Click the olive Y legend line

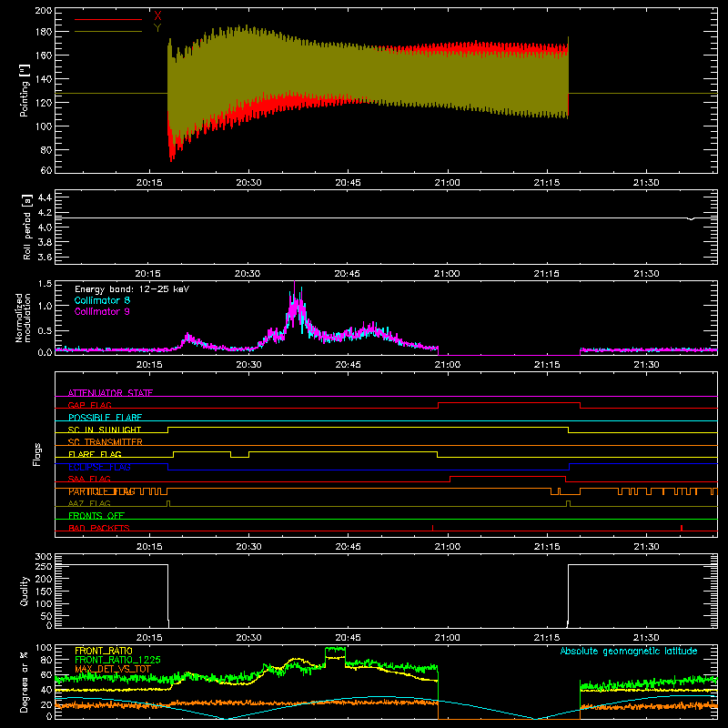click(x=108, y=32)
